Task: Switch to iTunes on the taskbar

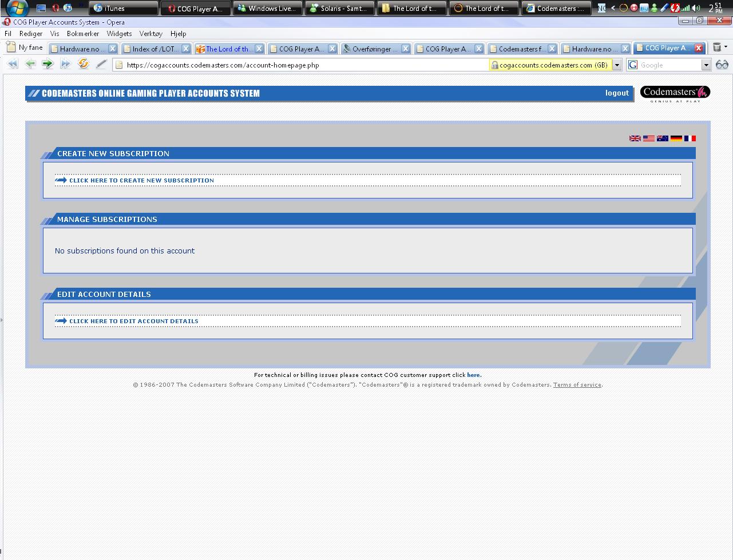Action: coord(123,8)
